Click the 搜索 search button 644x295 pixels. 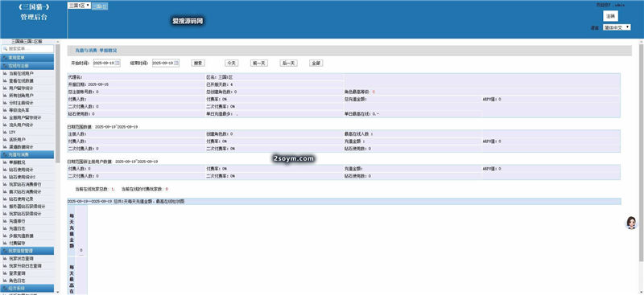click(x=198, y=64)
